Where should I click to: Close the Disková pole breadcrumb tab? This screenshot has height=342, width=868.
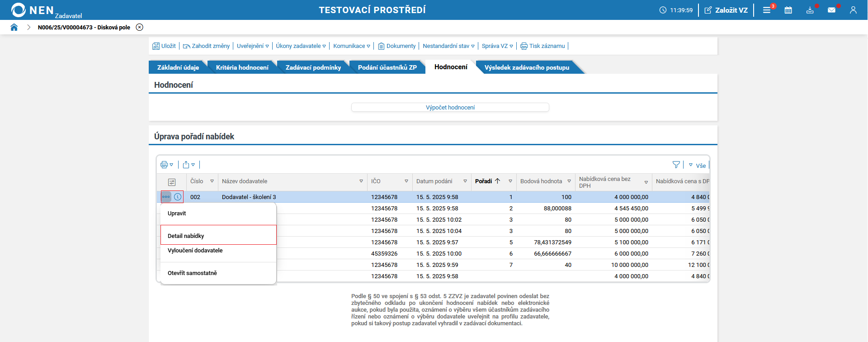click(x=140, y=27)
